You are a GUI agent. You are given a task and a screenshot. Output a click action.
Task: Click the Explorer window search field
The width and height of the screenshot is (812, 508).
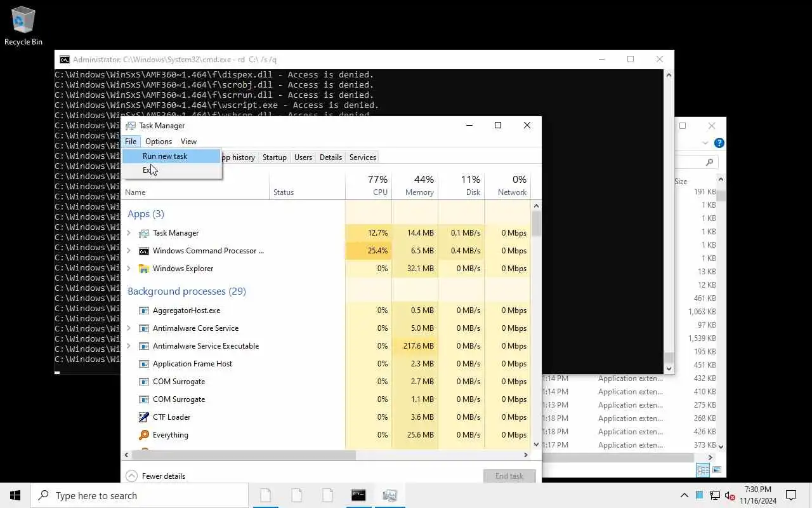(695, 163)
